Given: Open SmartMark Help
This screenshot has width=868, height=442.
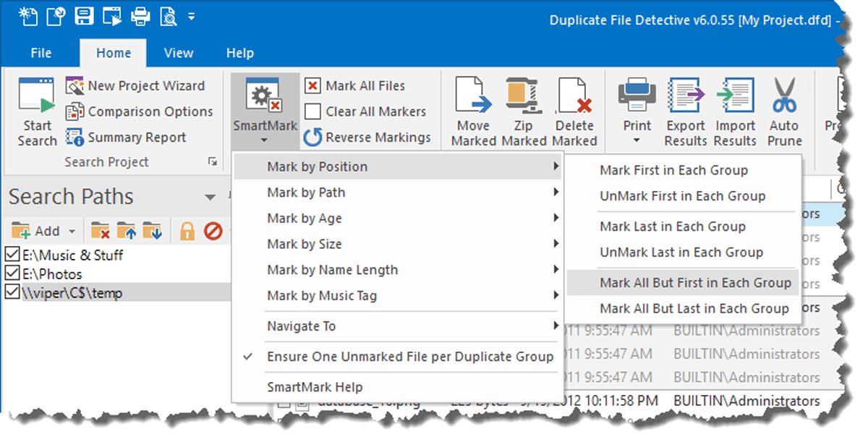Looking at the screenshot, I should coord(399,387).
